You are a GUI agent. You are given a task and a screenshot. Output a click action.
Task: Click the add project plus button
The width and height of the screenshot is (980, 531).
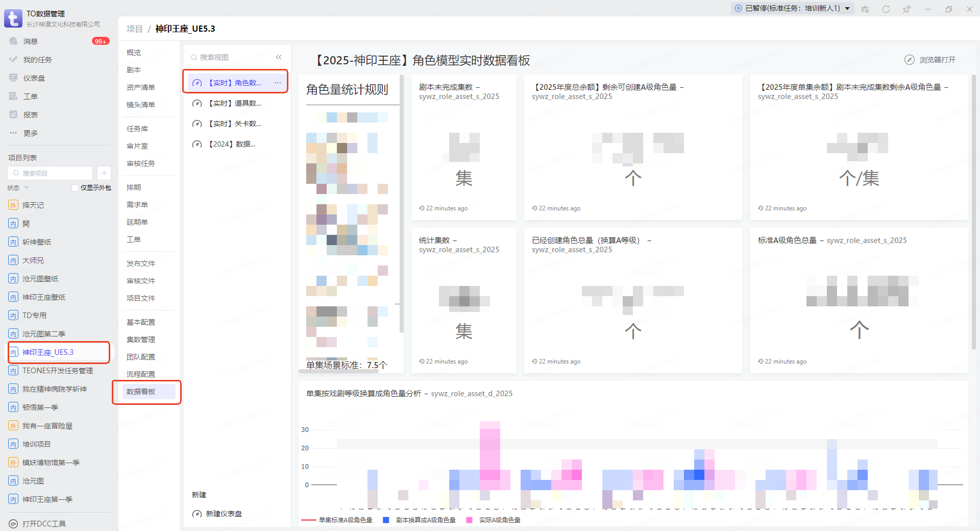click(x=104, y=173)
